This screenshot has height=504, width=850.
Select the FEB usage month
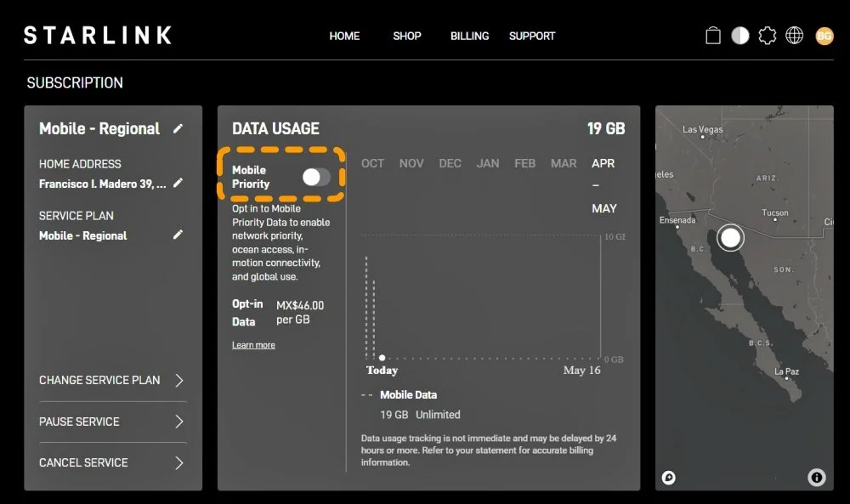tap(524, 163)
